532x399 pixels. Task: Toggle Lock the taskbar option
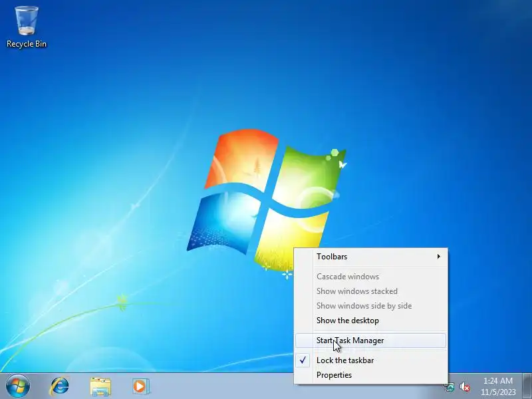(x=371, y=360)
